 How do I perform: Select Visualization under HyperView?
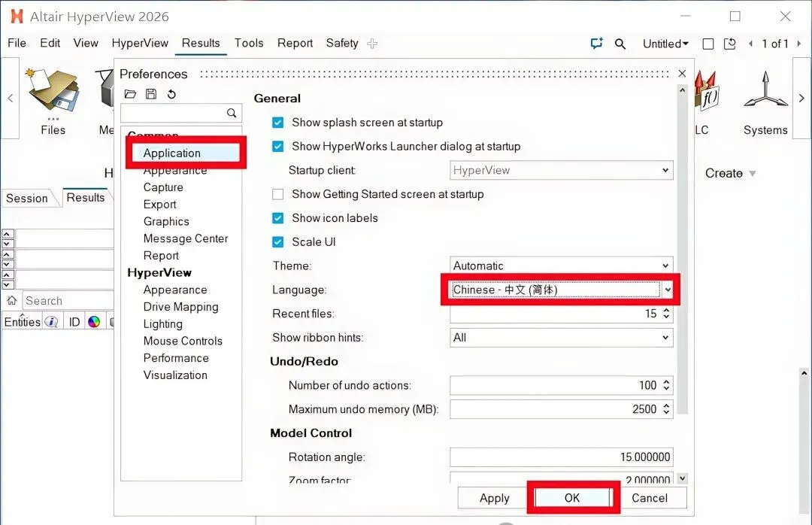tap(175, 375)
